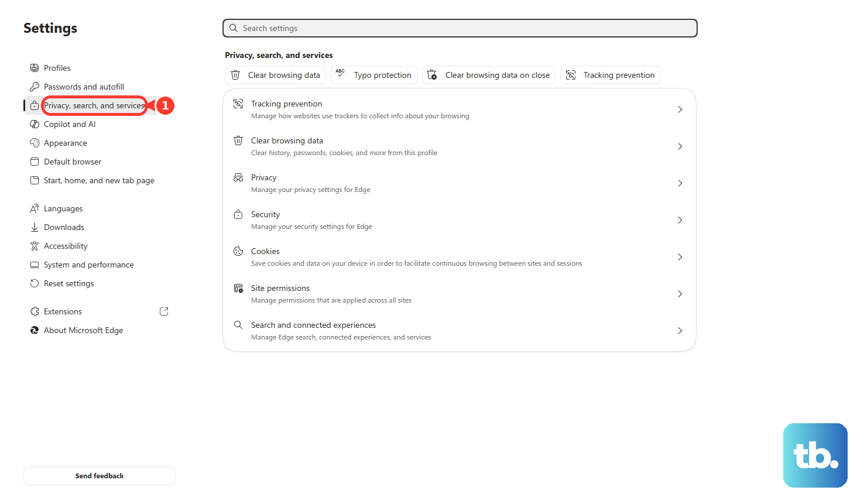The image size is (864, 504).
Task: Click the icon on Clear browsing data on close chip
Action: pyautogui.click(x=432, y=75)
